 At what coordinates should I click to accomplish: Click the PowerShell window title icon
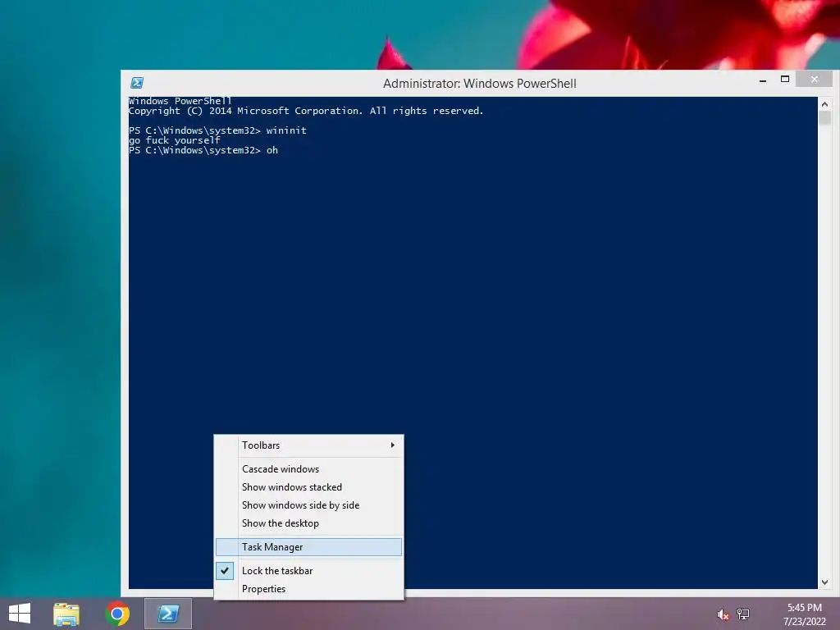tap(137, 83)
